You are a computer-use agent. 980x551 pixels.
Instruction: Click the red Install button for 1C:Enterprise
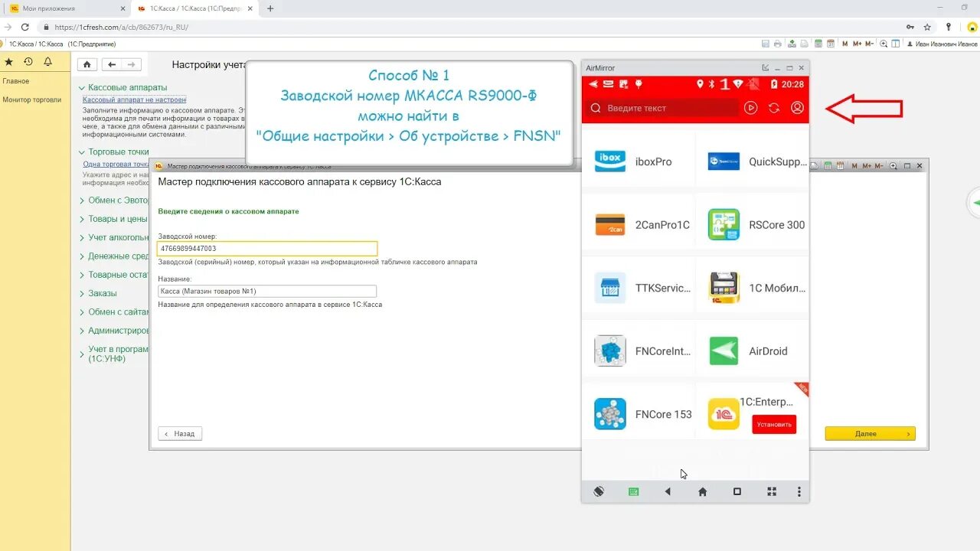(x=773, y=424)
